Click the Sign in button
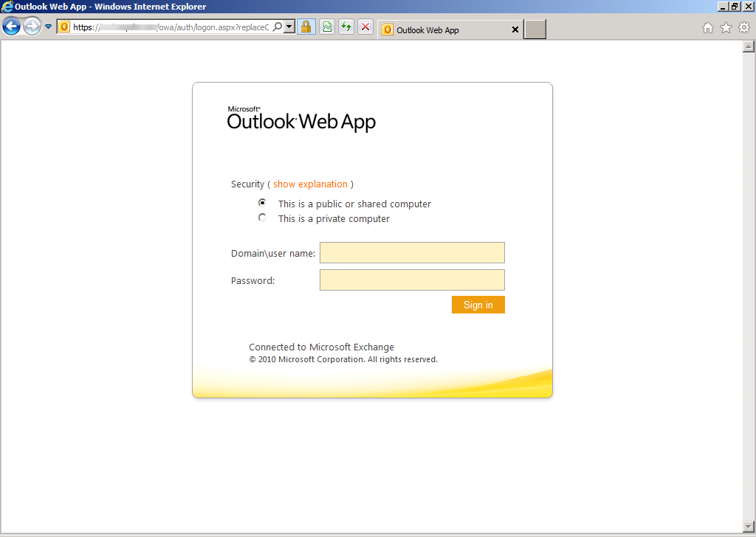Screen dimensions: 756x537 pos(478,305)
